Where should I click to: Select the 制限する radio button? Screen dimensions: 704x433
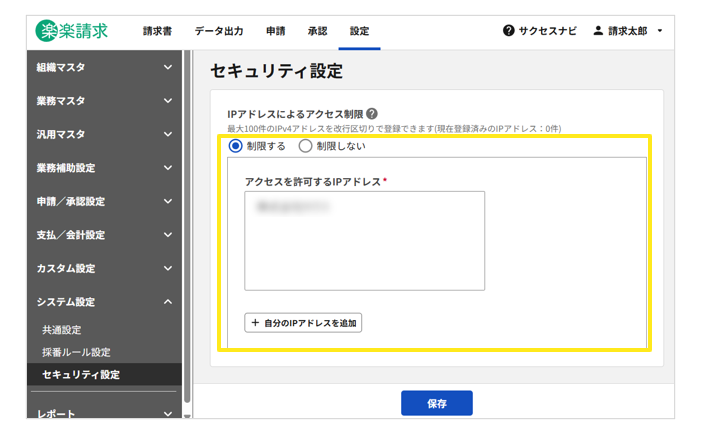(236, 146)
